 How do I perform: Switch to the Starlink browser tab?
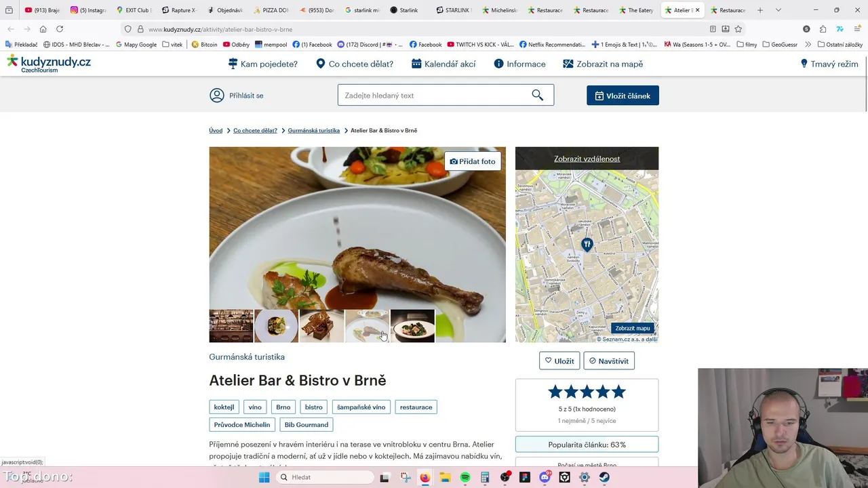pyautogui.click(x=404, y=10)
